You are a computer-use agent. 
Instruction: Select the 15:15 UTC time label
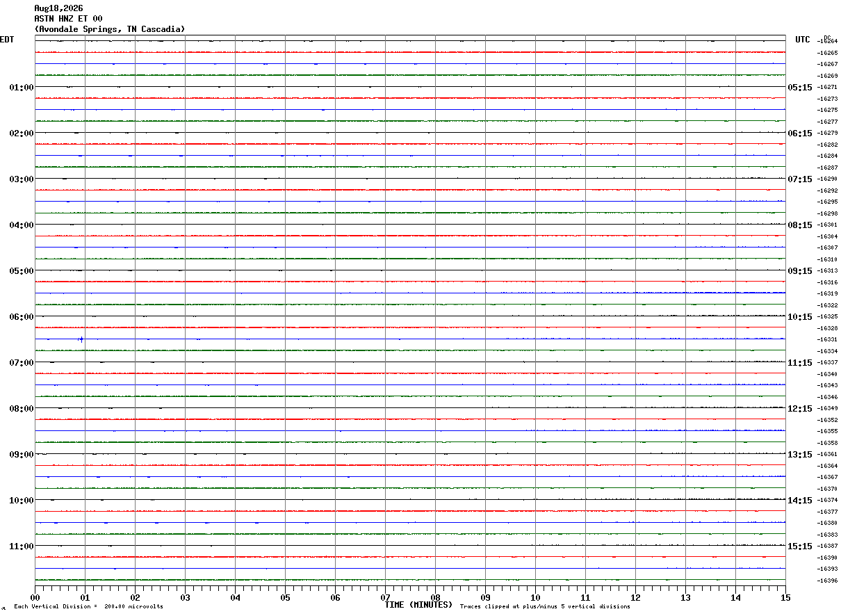[x=799, y=546]
